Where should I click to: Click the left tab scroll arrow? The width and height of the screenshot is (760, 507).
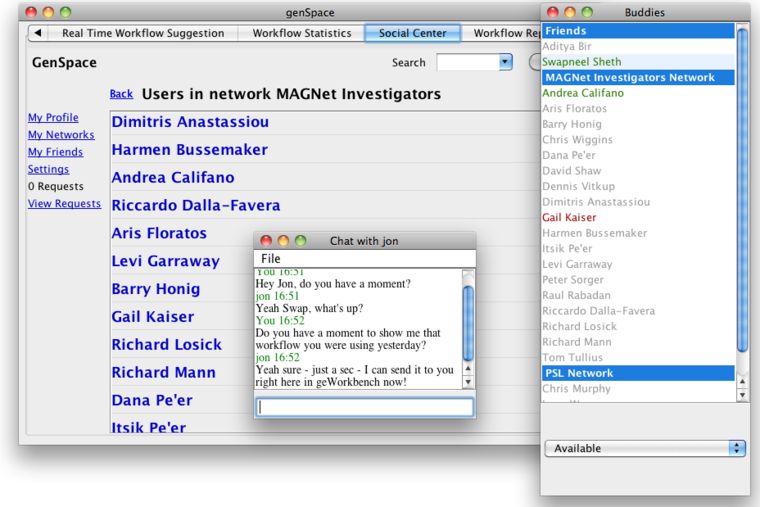(38, 33)
